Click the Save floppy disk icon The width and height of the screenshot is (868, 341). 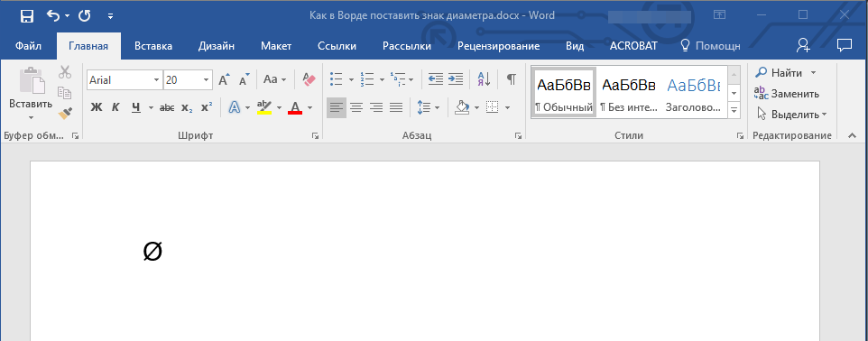tap(26, 16)
